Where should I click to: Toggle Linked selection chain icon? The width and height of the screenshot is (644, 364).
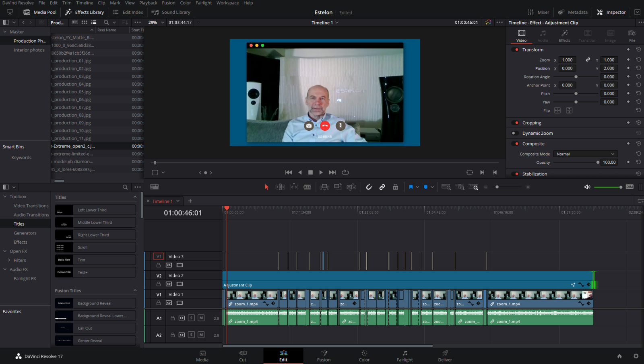click(x=382, y=187)
